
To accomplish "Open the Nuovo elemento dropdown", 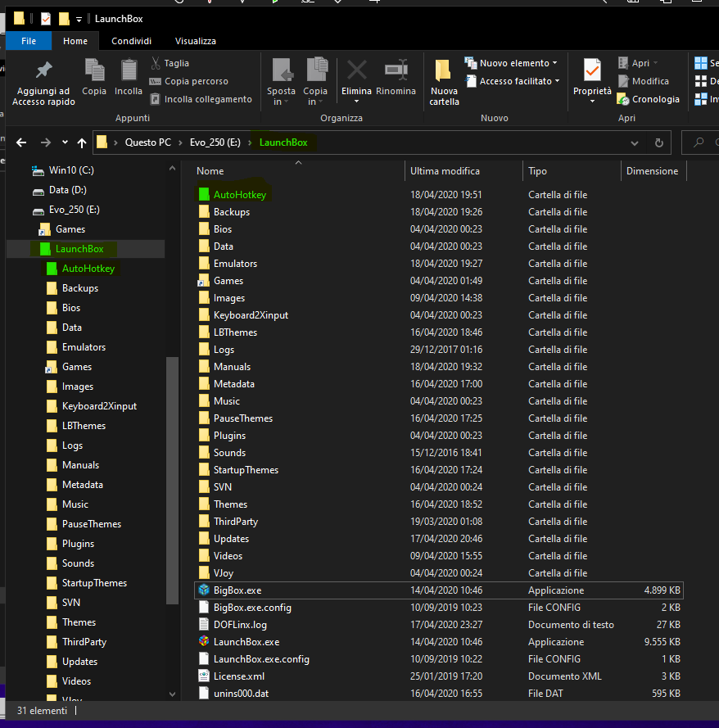I will 511,63.
